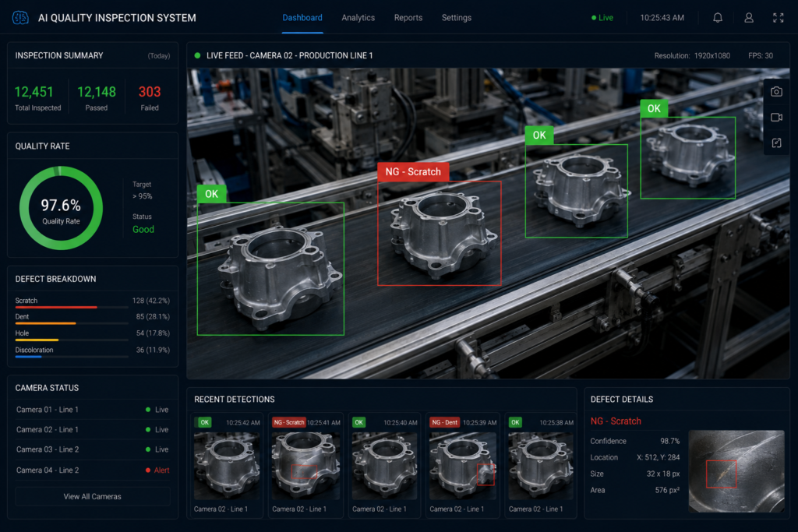Click the Scratch defect progress bar
The height and width of the screenshot is (532, 798).
[x=72, y=307]
